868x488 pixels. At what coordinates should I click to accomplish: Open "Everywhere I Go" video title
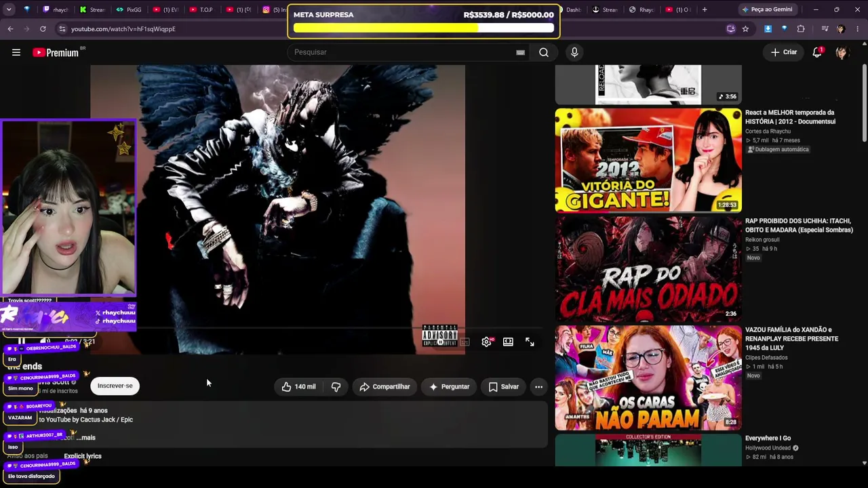[768, 438]
